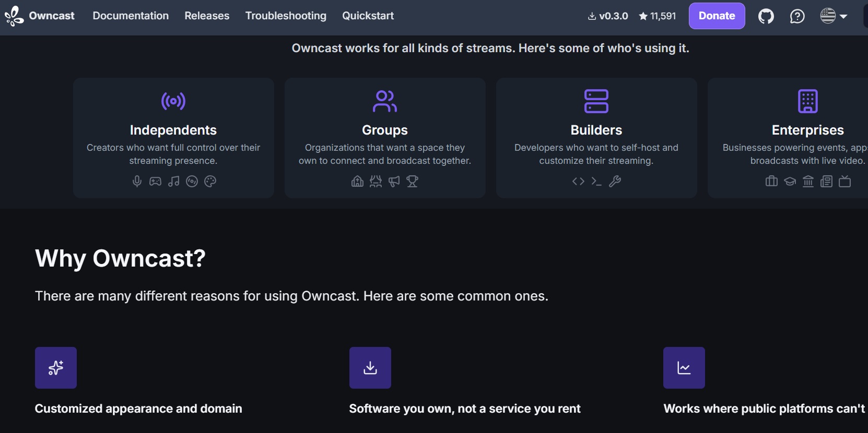The width and height of the screenshot is (868, 433).
Task: Click the theater curtains icon
Action: [376, 181]
